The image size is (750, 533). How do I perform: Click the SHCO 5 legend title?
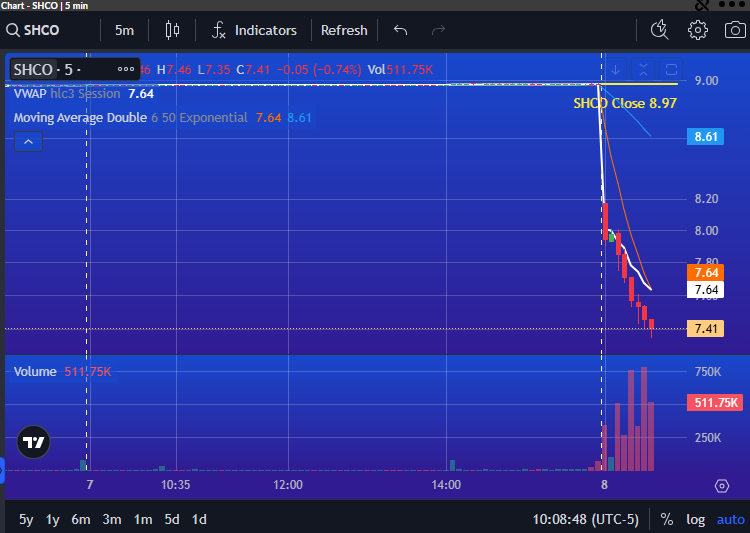[47, 70]
